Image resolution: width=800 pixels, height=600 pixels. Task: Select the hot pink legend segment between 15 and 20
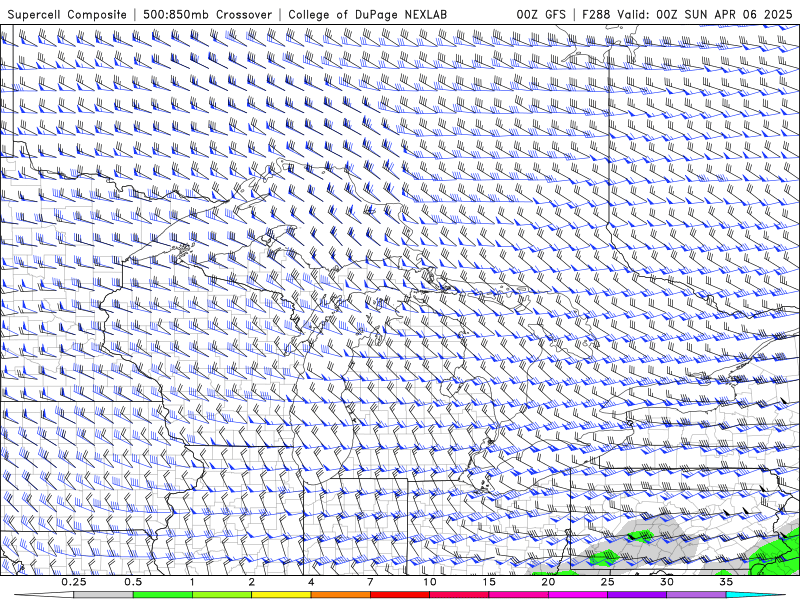(518, 595)
